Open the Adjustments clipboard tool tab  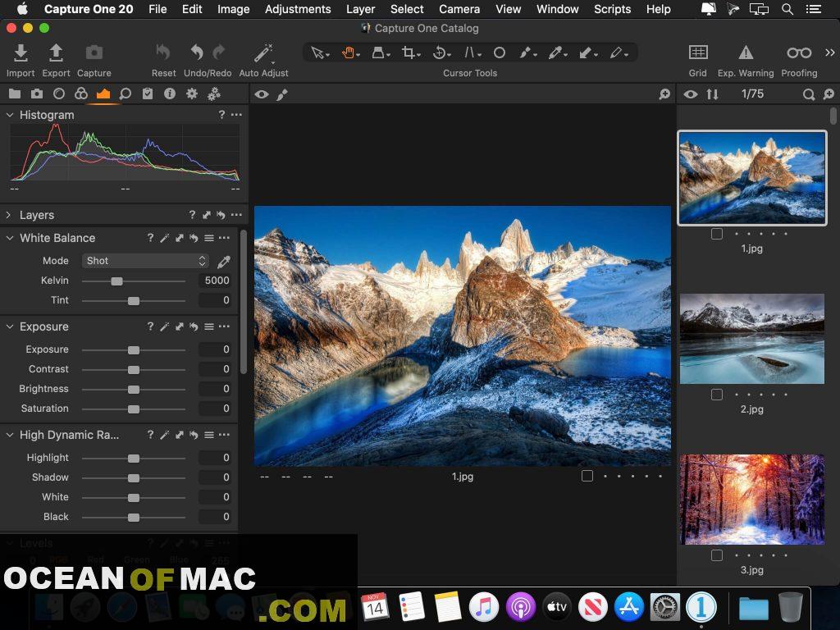[x=148, y=94]
